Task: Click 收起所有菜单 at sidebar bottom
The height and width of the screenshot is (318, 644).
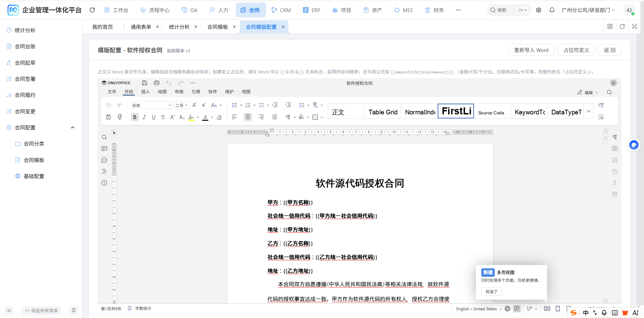Action: click(x=42, y=311)
